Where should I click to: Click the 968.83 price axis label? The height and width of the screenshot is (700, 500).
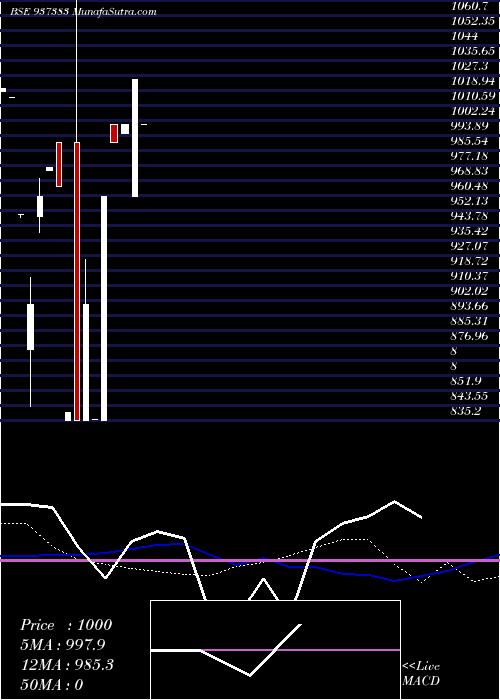[x=469, y=171]
